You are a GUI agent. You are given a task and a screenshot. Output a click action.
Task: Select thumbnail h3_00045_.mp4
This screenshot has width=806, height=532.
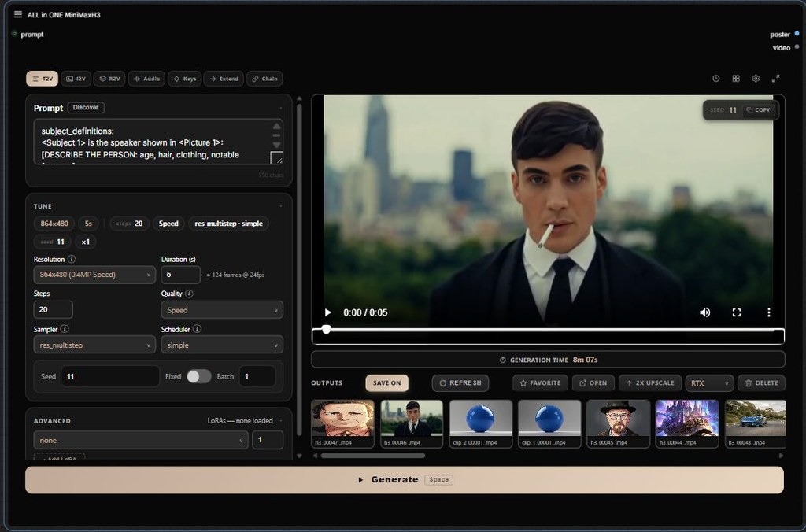(x=619, y=423)
